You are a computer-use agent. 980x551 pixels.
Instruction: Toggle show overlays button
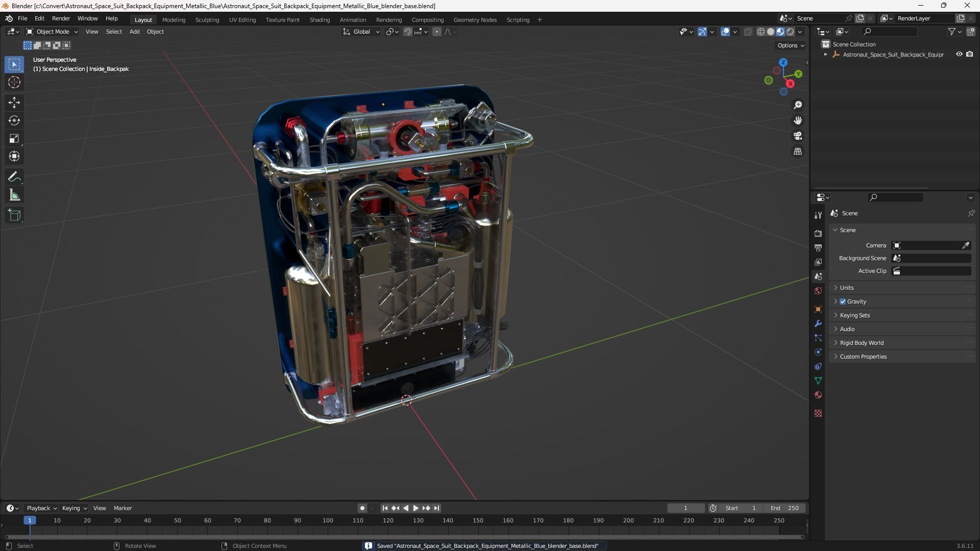click(725, 32)
